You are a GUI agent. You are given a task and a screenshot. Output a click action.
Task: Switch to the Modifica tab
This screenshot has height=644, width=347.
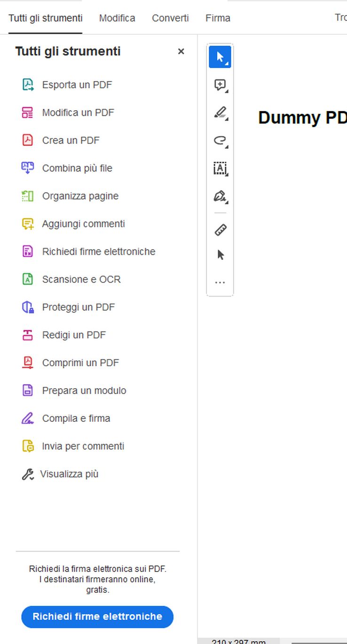(117, 18)
